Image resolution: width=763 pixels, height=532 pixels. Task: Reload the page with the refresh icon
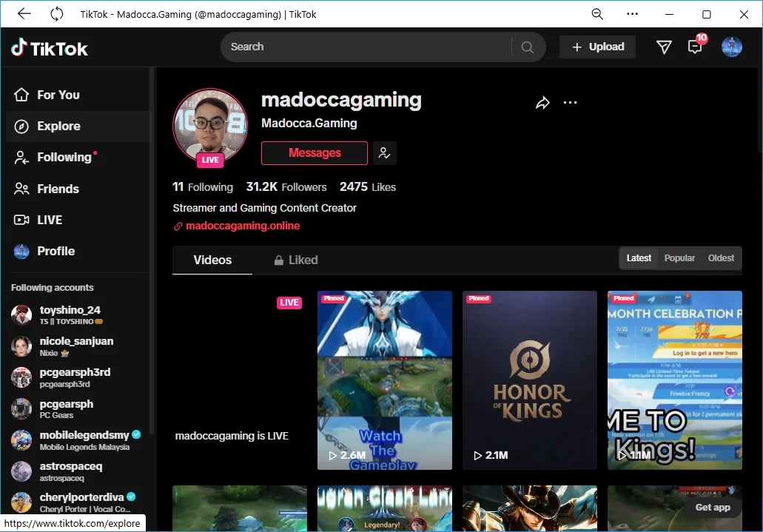[57, 13]
